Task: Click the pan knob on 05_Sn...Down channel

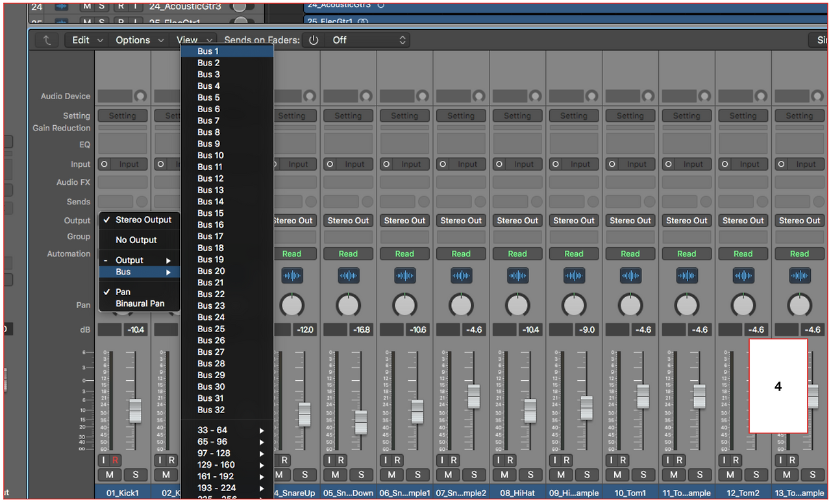Action: 349,305
